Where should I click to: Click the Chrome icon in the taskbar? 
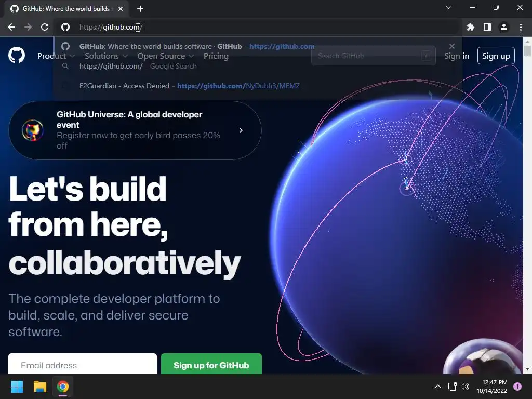[x=63, y=387]
